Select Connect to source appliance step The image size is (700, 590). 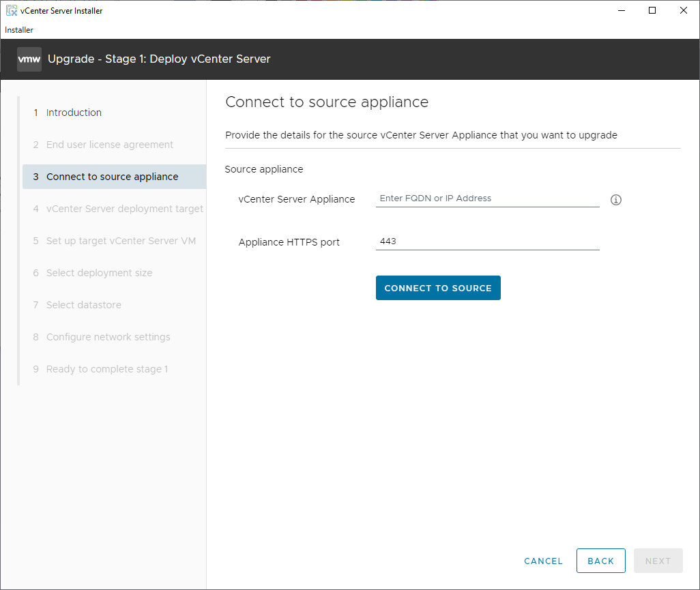pos(112,177)
